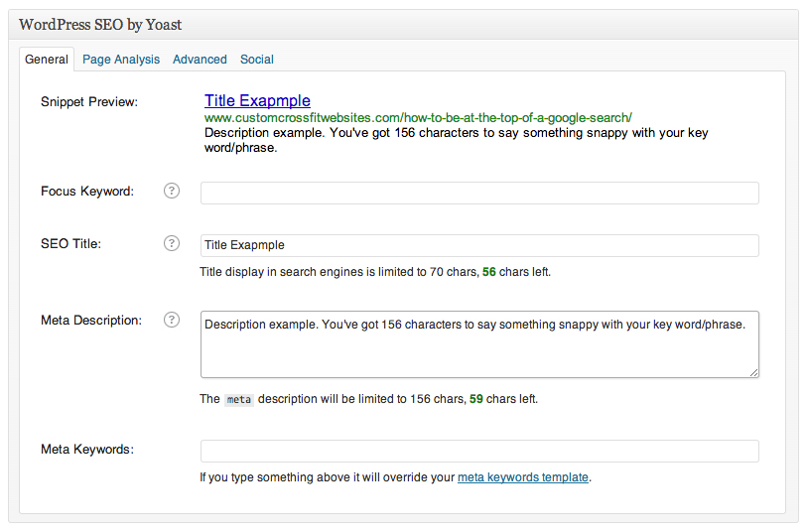Click the WordPress SEO by Yoast header
This screenshot has height=532, width=808.
click(100, 25)
